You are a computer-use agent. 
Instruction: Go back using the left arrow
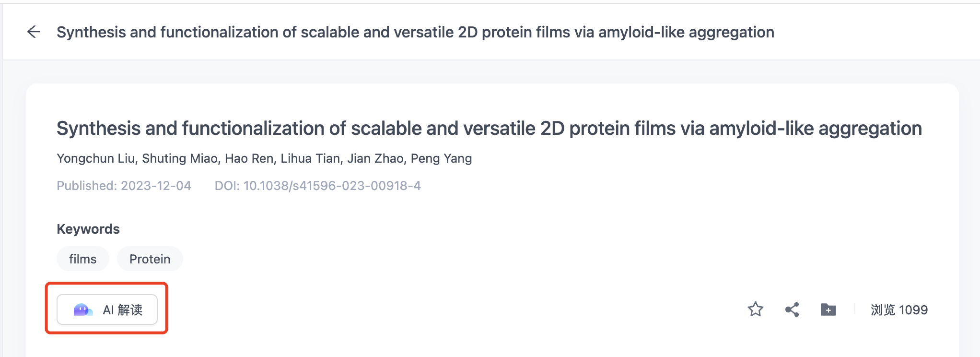tap(34, 32)
